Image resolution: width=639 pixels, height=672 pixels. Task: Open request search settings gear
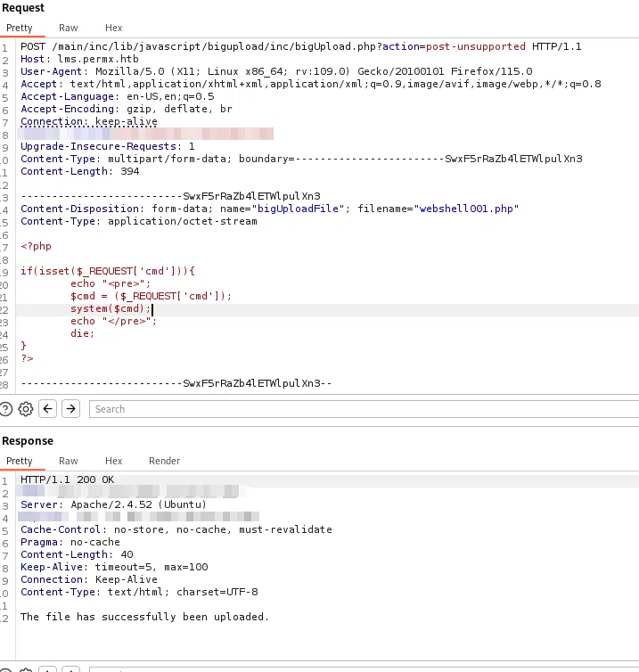(26, 409)
